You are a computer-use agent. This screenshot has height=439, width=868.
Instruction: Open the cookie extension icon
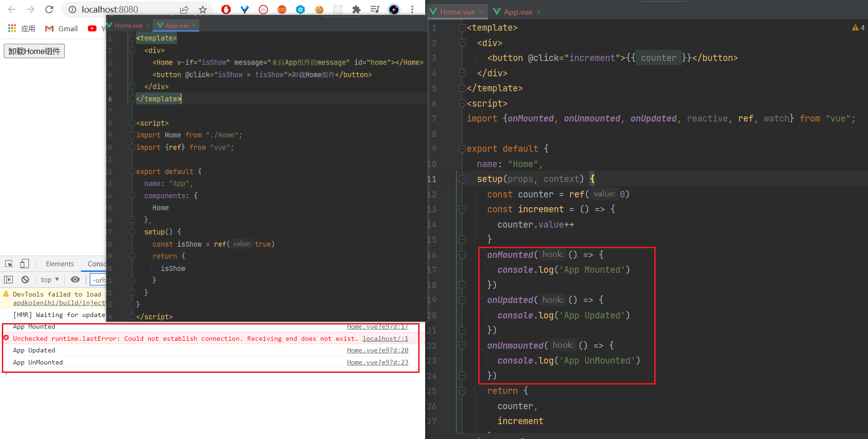coord(319,9)
